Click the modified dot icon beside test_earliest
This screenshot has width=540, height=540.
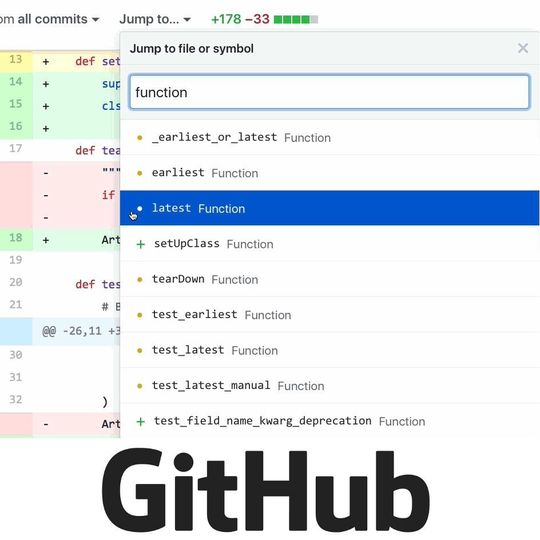139,315
